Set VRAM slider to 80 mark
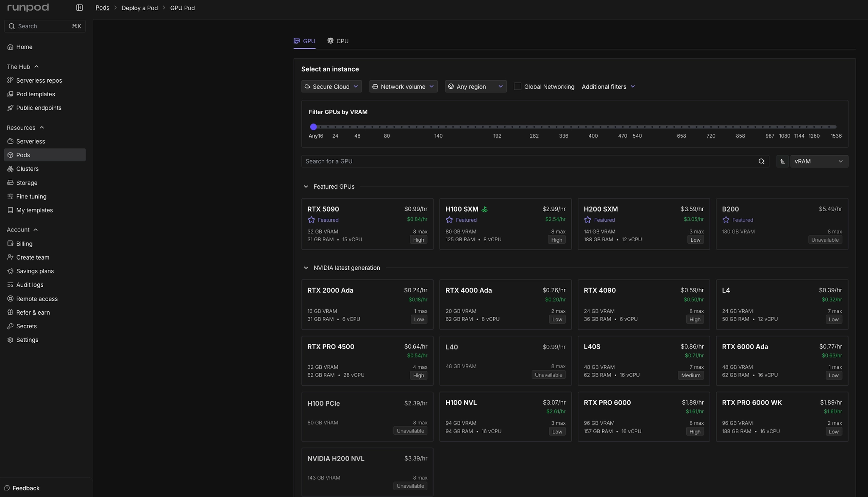The width and height of the screenshot is (868, 497). click(x=387, y=127)
